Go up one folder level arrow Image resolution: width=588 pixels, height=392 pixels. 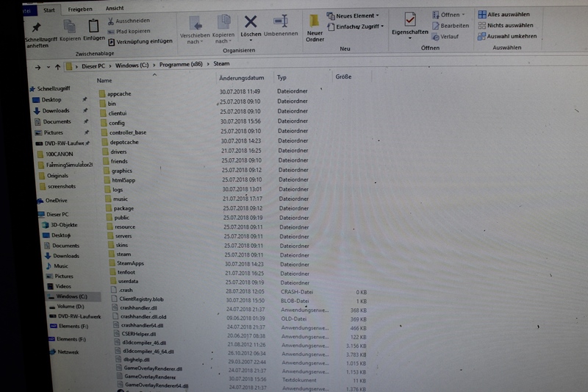(57, 67)
